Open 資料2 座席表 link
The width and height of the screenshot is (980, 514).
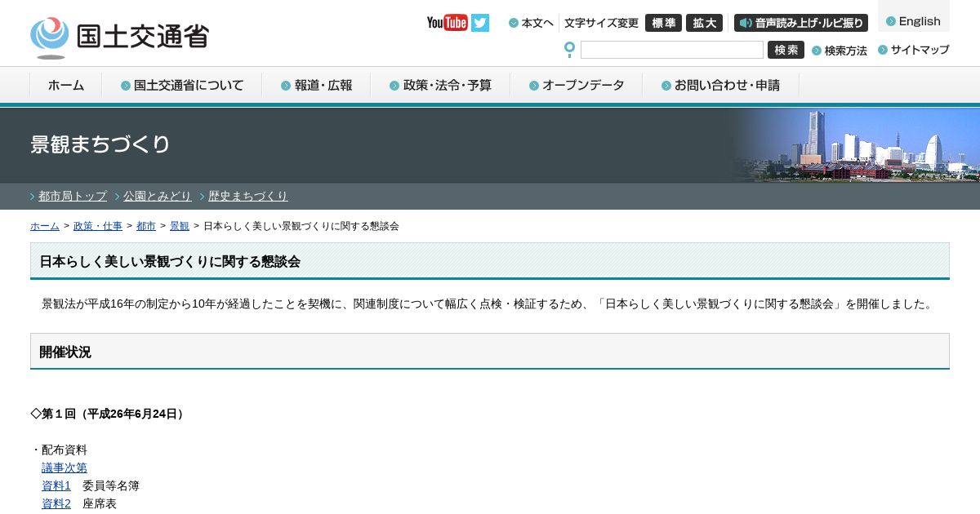point(56,503)
